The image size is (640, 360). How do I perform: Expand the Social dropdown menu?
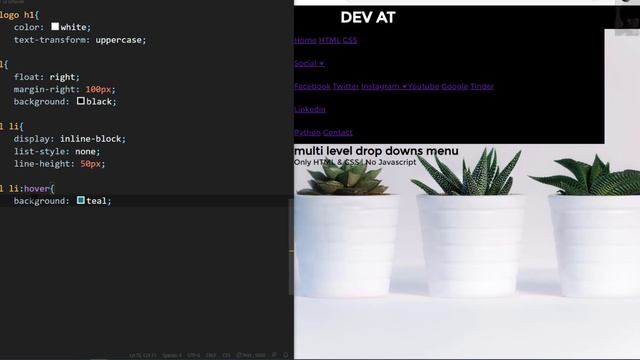pos(309,63)
